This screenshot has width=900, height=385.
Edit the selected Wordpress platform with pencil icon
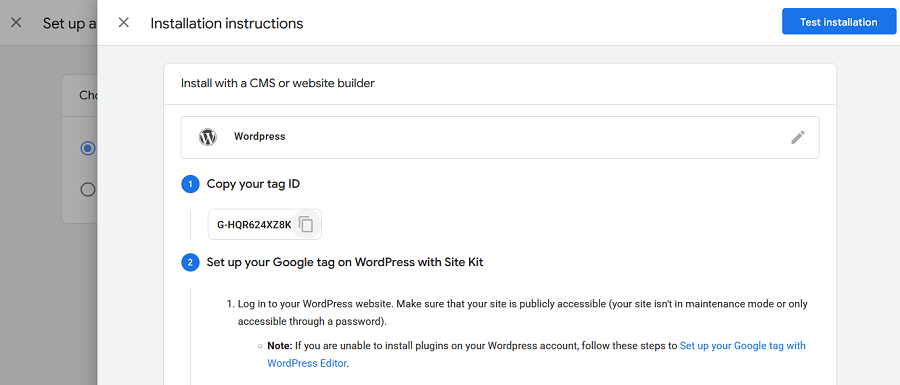[798, 137]
